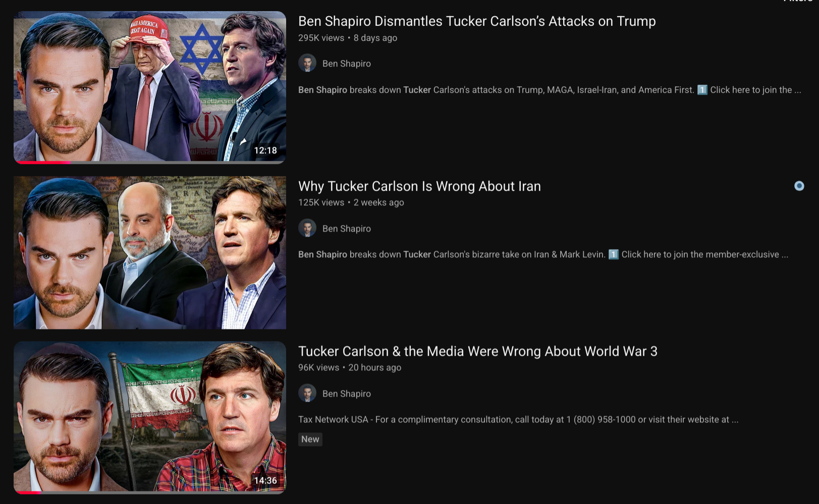Click the blue circle indicator beside 'Why Tucker Carlson Is Wrong About Iran'
The height and width of the screenshot is (504, 819).
point(799,186)
